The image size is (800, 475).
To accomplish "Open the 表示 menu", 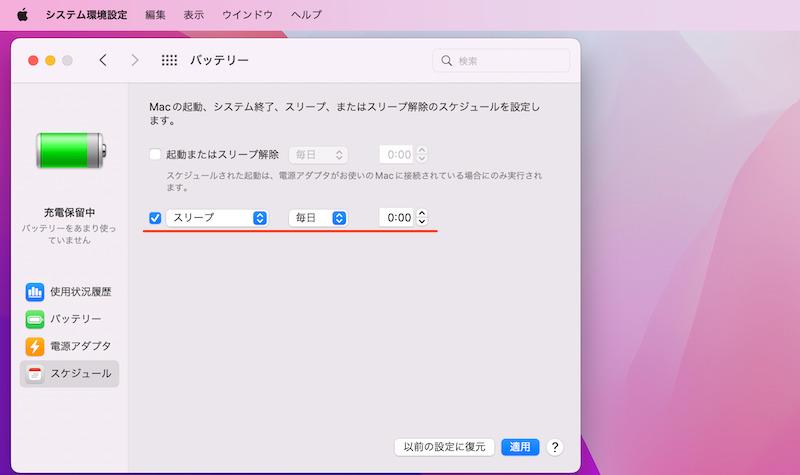I will (194, 15).
